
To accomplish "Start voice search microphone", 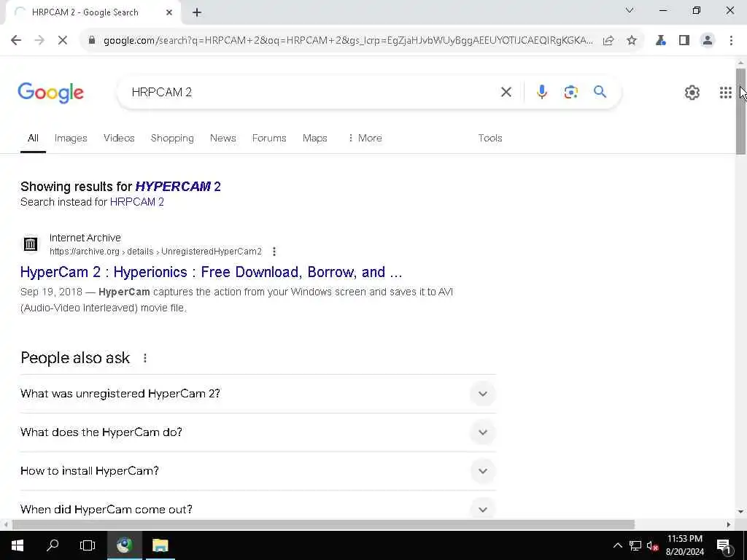I will click(542, 92).
